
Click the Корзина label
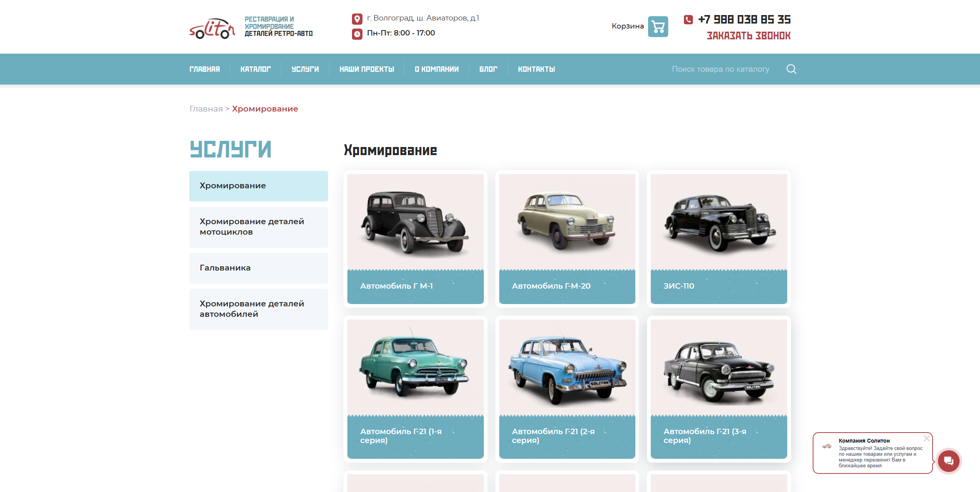point(628,26)
